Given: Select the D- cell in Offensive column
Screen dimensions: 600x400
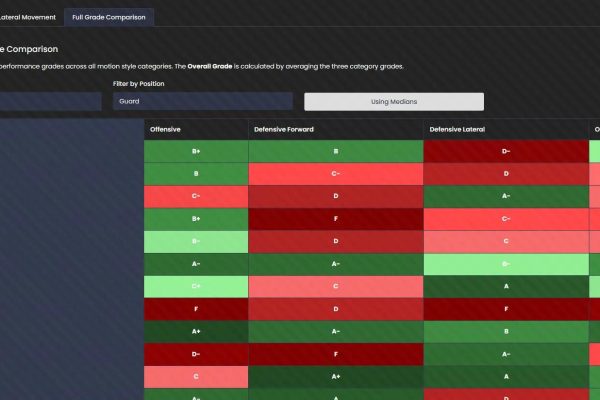Looking at the screenshot, I should 196,354.
